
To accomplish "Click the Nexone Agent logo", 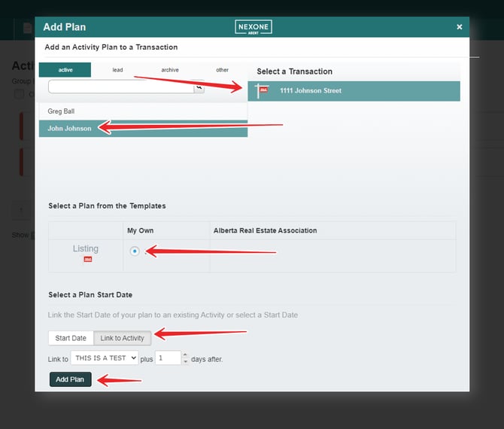I will click(x=253, y=26).
